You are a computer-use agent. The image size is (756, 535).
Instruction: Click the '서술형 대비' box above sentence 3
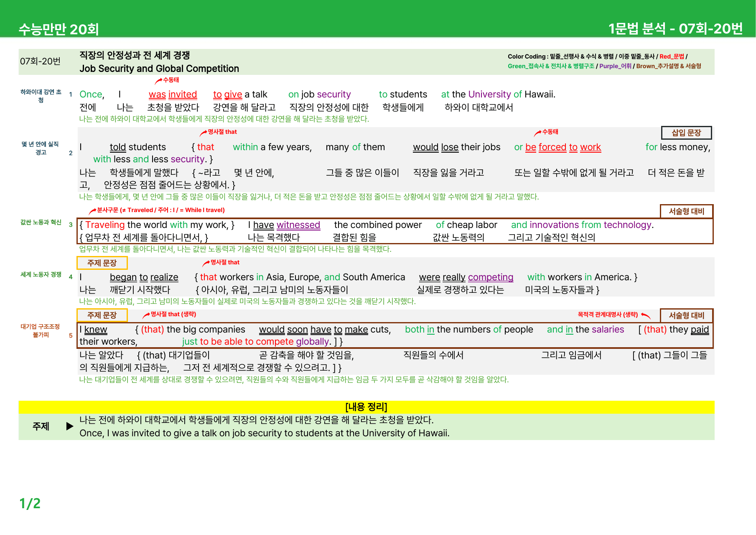tap(686, 211)
